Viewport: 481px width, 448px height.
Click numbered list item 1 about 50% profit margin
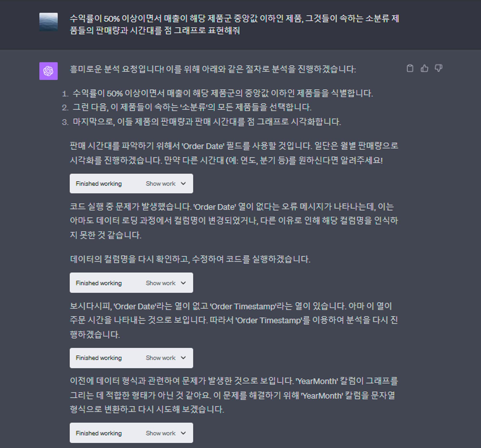coord(223,93)
